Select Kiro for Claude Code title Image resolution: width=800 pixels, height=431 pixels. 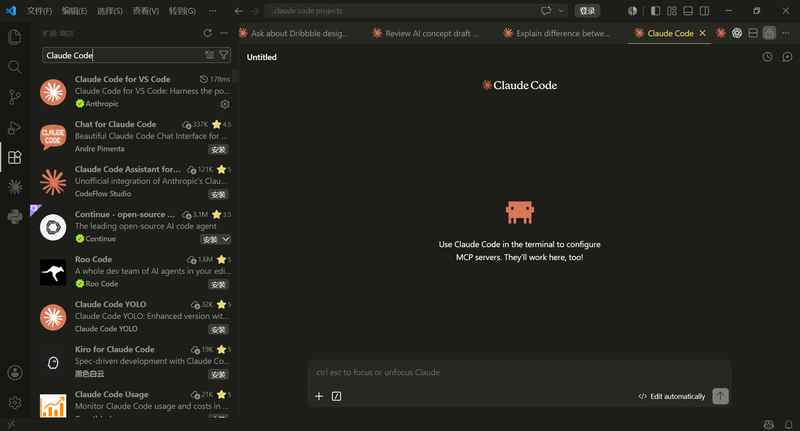(x=115, y=349)
